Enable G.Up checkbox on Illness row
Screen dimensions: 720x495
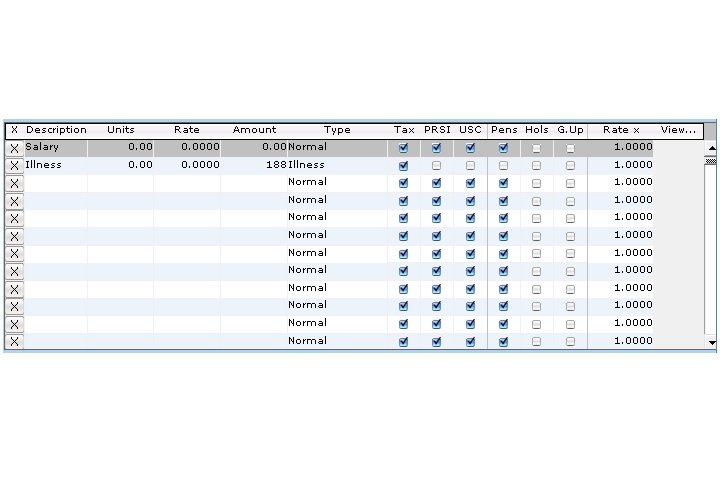click(x=570, y=166)
